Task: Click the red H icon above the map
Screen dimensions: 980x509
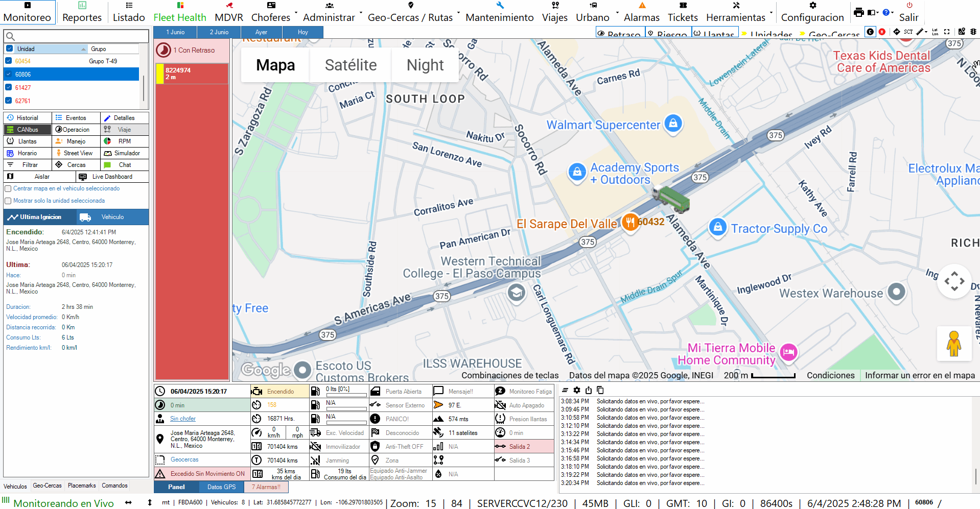Action: [882, 32]
